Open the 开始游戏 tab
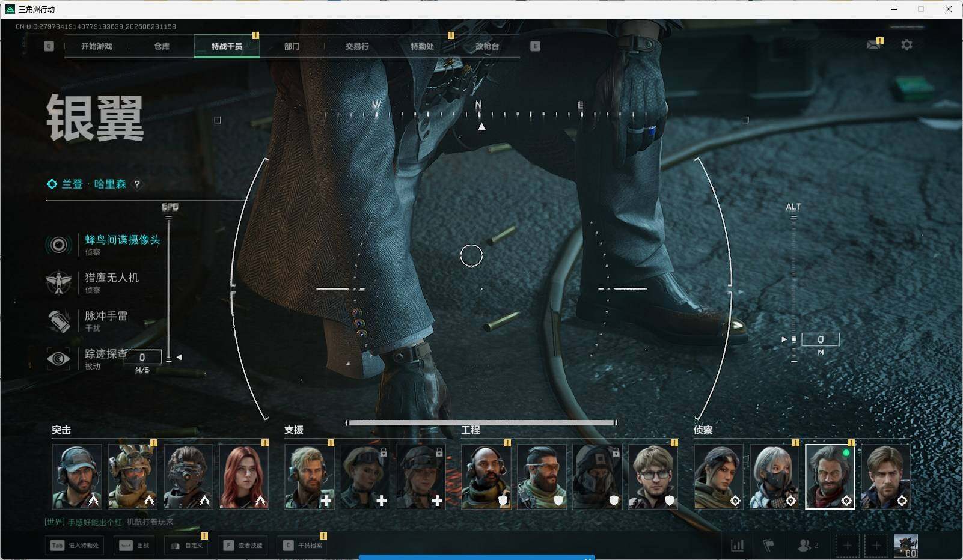963x560 pixels. [97, 46]
